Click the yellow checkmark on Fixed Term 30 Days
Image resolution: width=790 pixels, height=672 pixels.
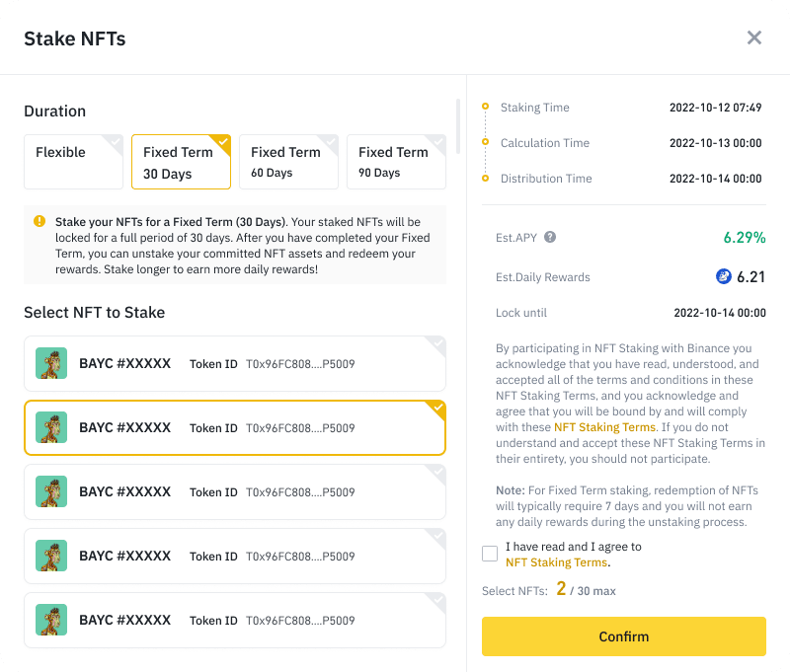pyautogui.click(x=221, y=140)
